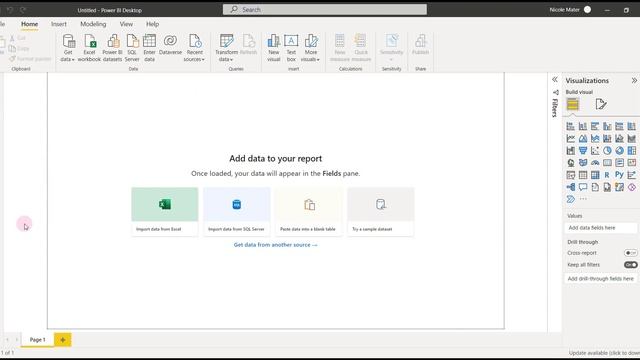
Task: Click the Try a sample dataset card
Action: 380,211
